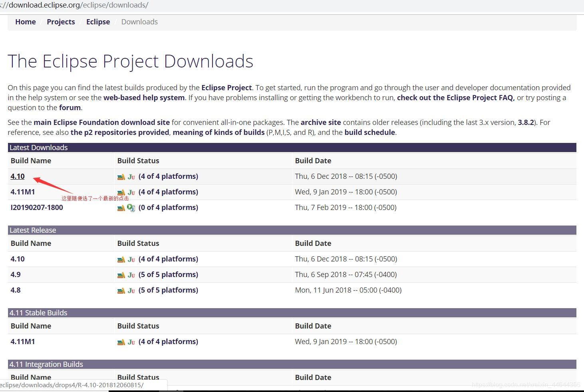Select the Downloads breadcrumb

139,22
